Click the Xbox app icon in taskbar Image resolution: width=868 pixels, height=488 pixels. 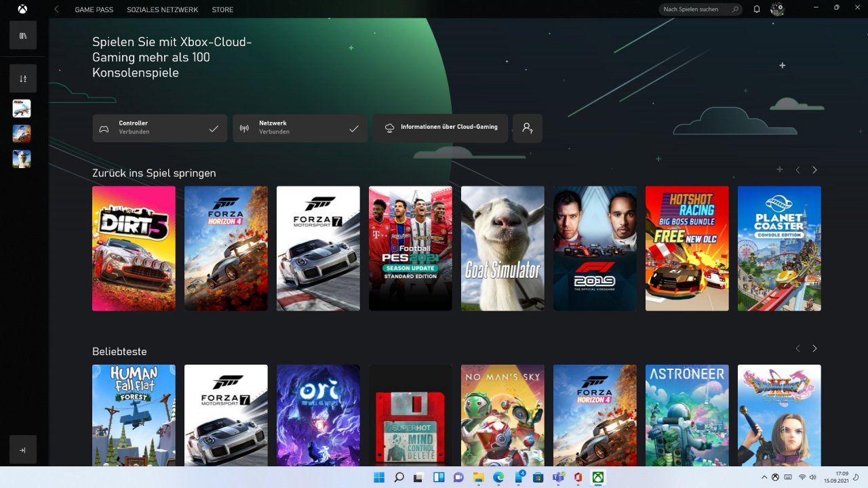click(x=598, y=477)
